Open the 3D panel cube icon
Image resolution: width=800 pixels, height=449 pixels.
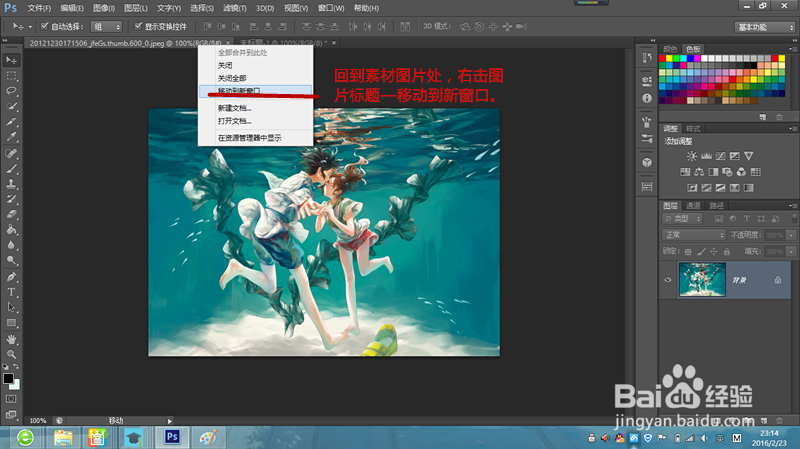tap(647, 162)
